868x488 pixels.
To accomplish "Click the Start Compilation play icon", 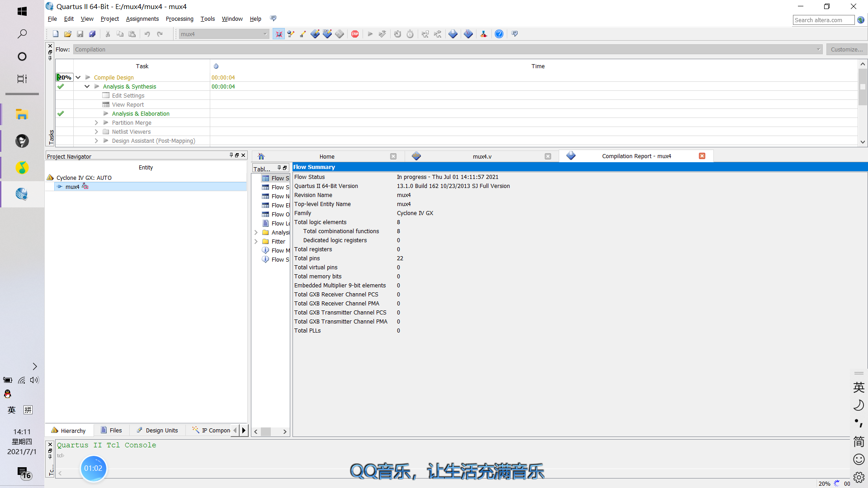I will click(x=370, y=34).
